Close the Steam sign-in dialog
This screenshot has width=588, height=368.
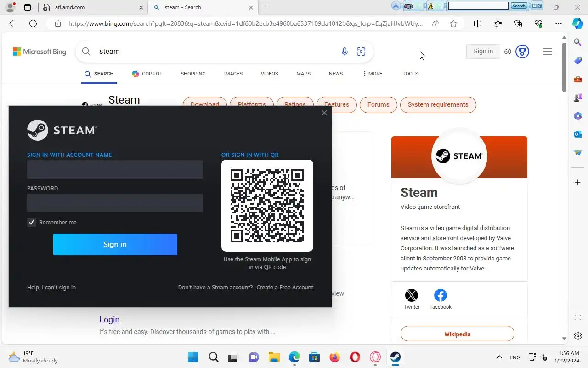tap(324, 113)
